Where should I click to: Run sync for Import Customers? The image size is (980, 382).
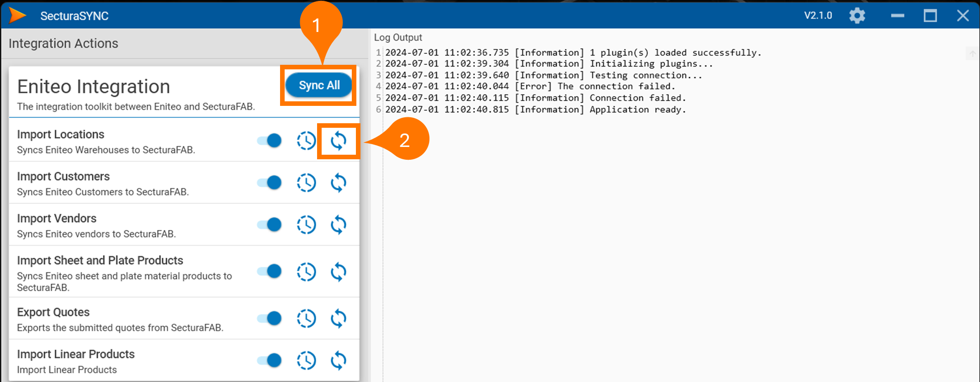[338, 183]
